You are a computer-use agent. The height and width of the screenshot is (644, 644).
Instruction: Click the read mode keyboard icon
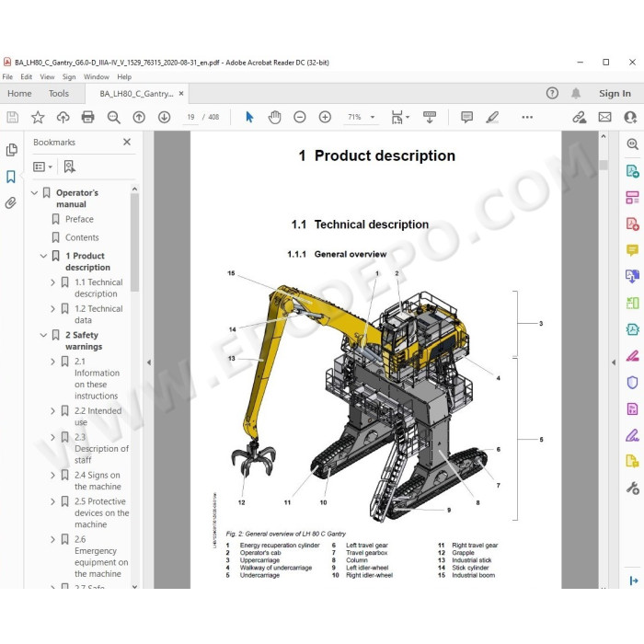pos(430,118)
